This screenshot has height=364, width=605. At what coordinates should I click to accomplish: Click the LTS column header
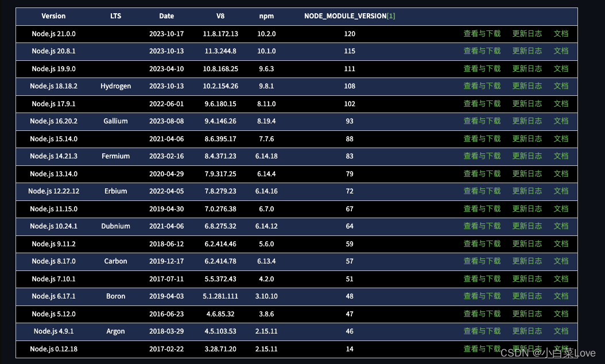coord(115,16)
